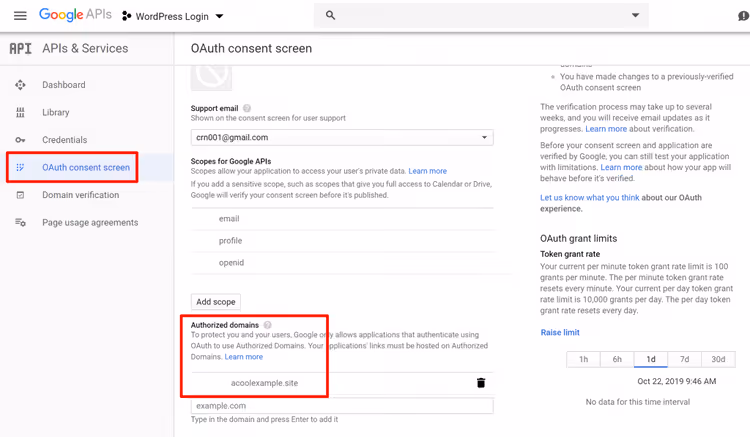750x437 pixels.
Task: Click the Page usage agreements icon
Action: point(20,222)
